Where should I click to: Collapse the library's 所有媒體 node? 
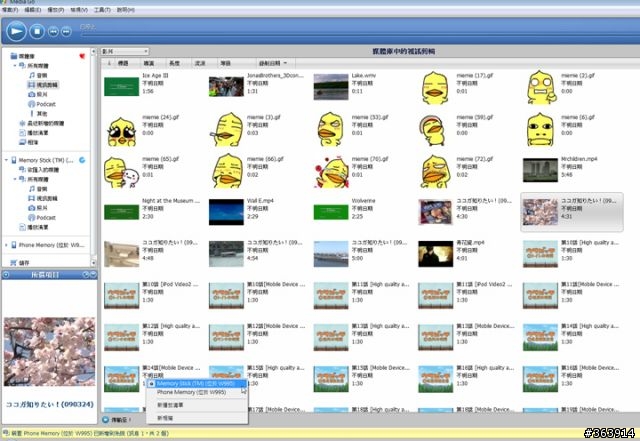tap(15, 65)
